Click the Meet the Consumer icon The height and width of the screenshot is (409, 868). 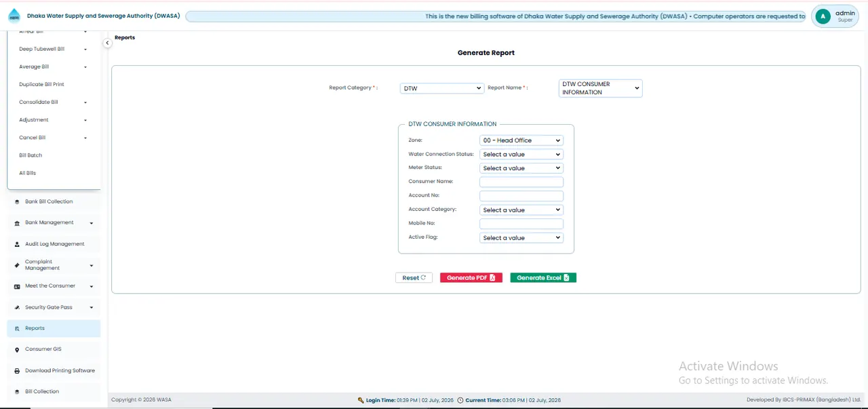18,286
